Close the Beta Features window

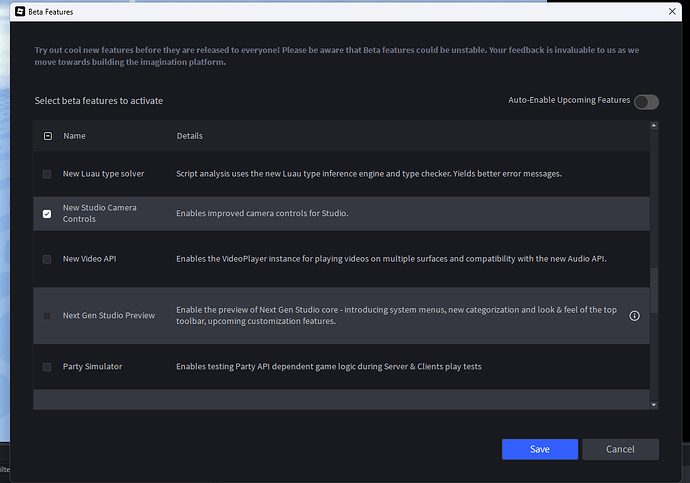pos(672,11)
